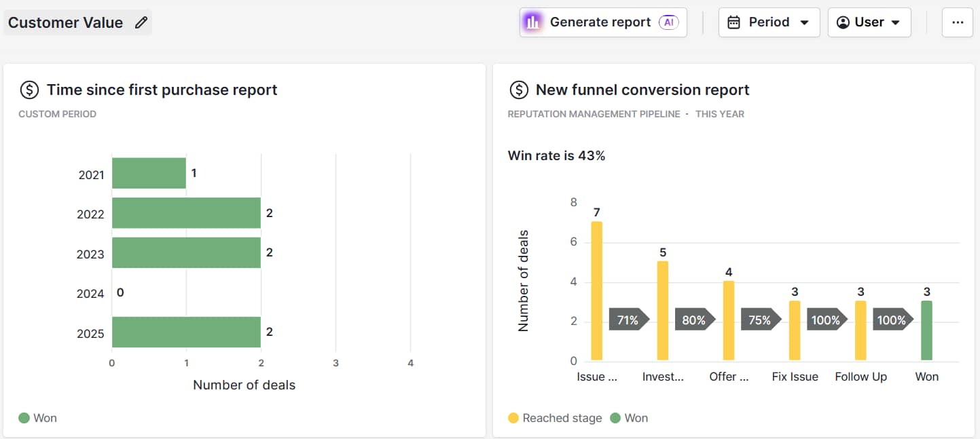
Task: Click the Win rate is 43% link
Action: tap(558, 155)
